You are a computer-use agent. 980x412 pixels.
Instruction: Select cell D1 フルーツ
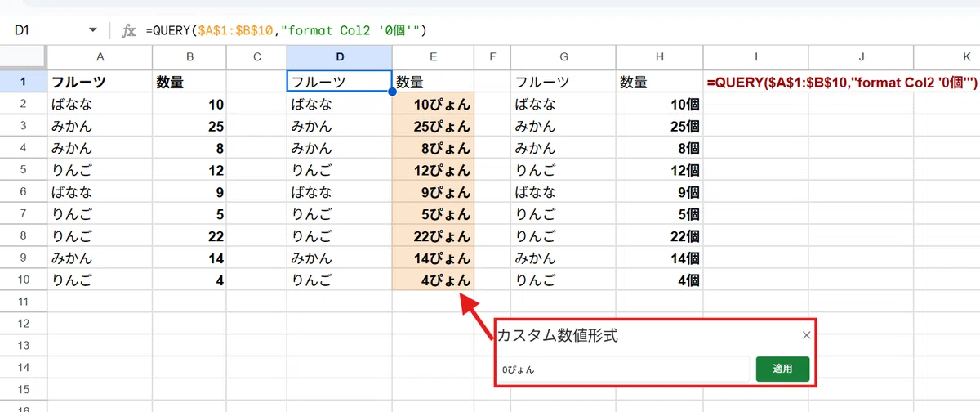340,82
